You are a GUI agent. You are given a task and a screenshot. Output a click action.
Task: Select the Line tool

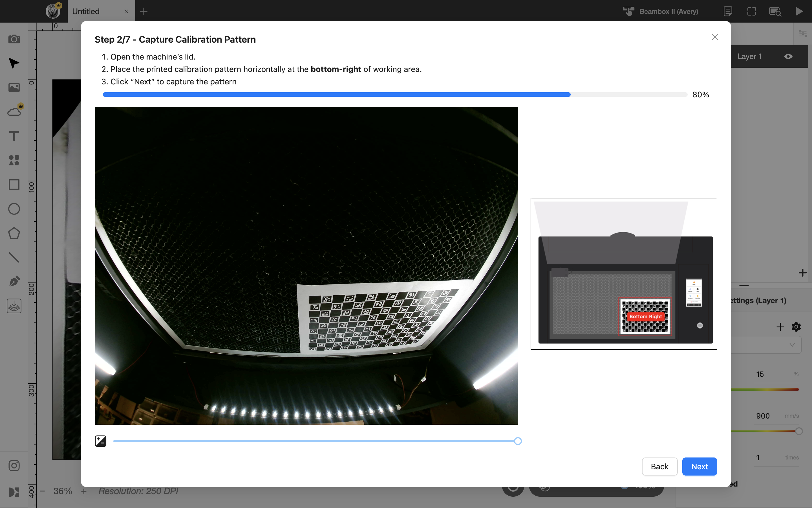(x=14, y=257)
